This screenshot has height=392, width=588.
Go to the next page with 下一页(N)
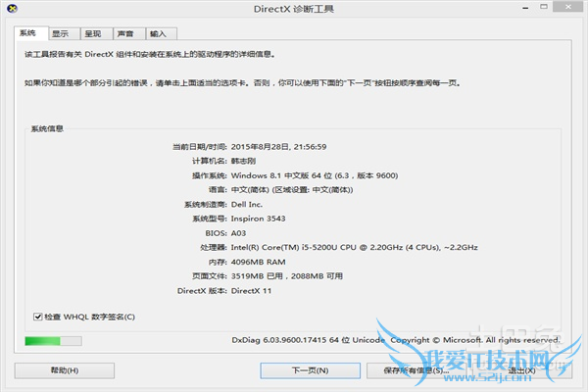tap(310, 370)
